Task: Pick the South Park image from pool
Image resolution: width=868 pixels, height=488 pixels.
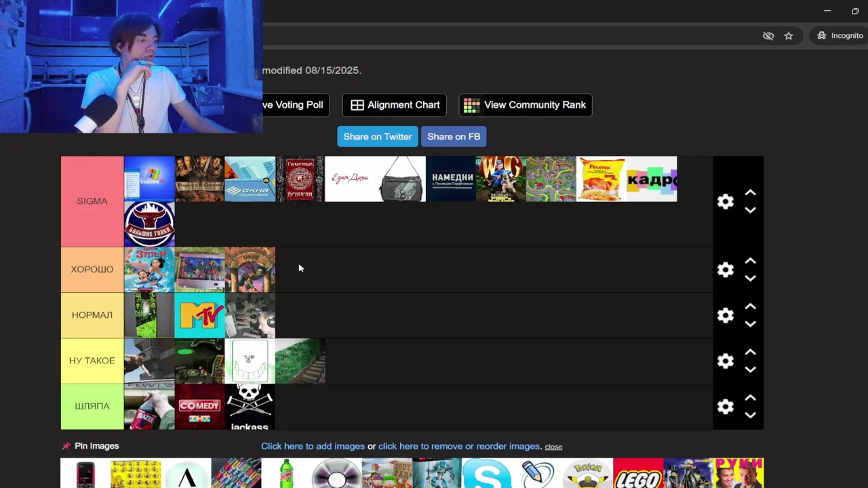Action: [387, 473]
